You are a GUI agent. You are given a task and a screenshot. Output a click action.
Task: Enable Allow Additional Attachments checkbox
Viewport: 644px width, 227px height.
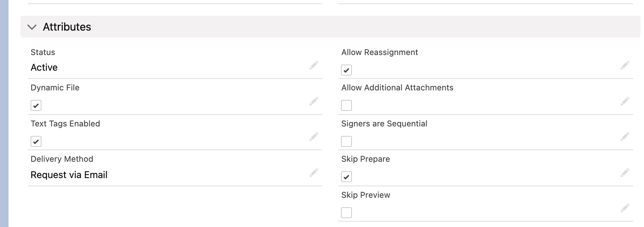point(346,105)
